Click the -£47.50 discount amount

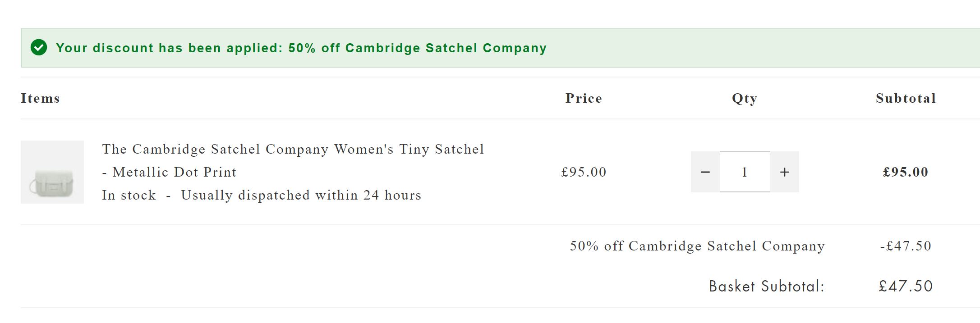[x=906, y=246]
